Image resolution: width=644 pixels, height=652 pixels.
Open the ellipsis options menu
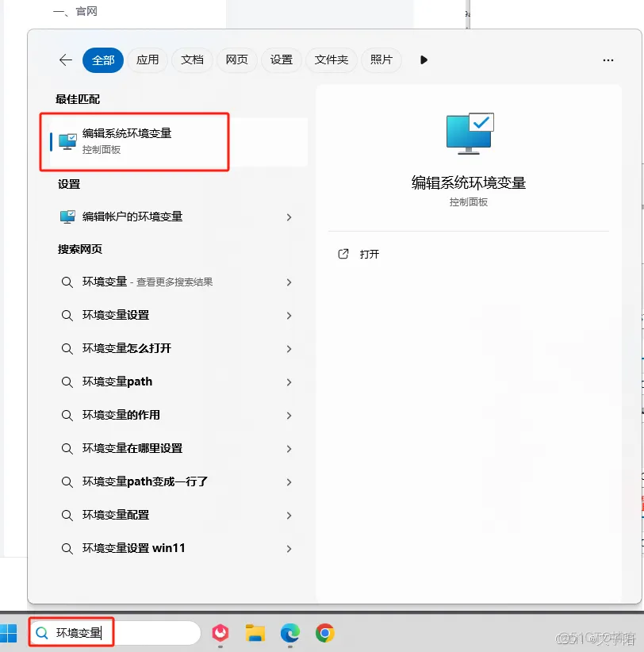pos(608,59)
